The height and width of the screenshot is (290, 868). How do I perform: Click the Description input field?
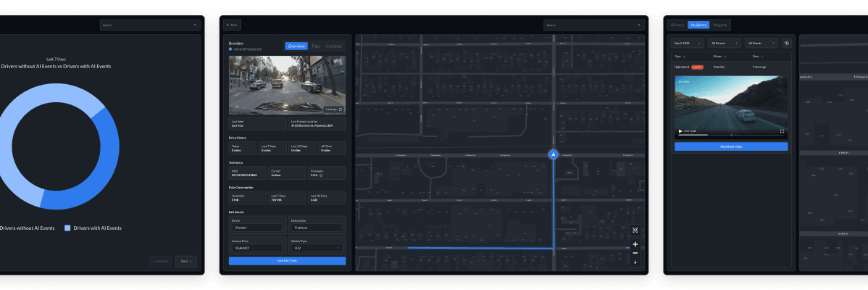tap(316, 228)
